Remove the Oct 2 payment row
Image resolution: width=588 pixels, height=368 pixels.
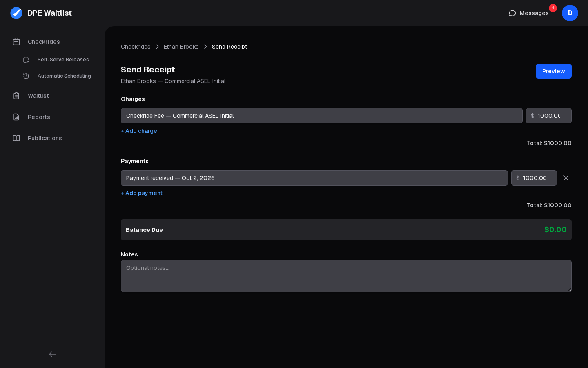pos(566,178)
